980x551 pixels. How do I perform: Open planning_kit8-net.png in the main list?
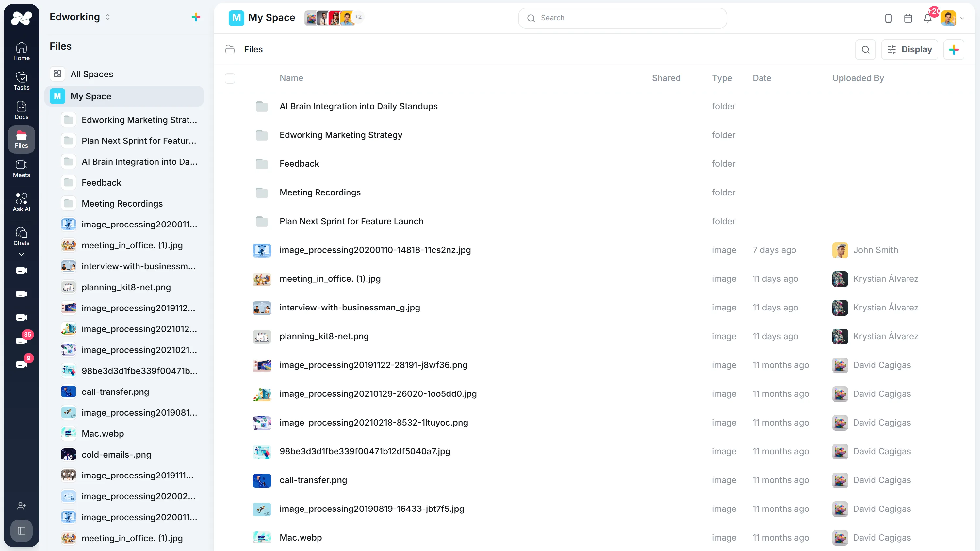coord(324,337)
